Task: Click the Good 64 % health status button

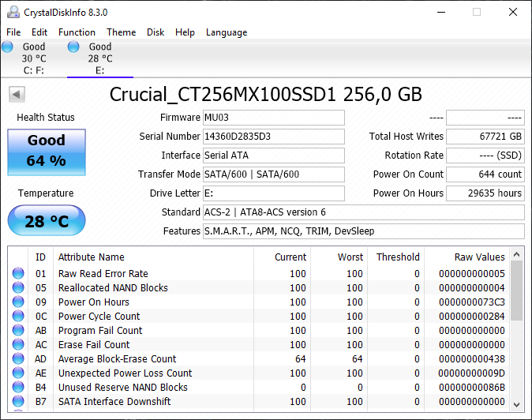Action: (47, 152)
